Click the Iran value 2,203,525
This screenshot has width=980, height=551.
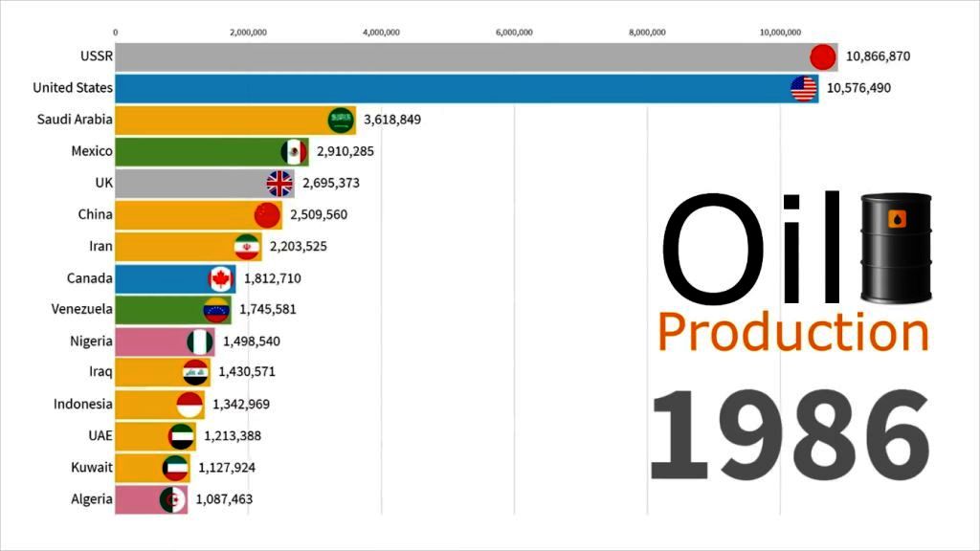pyautogui.click(x=299, y=247)
